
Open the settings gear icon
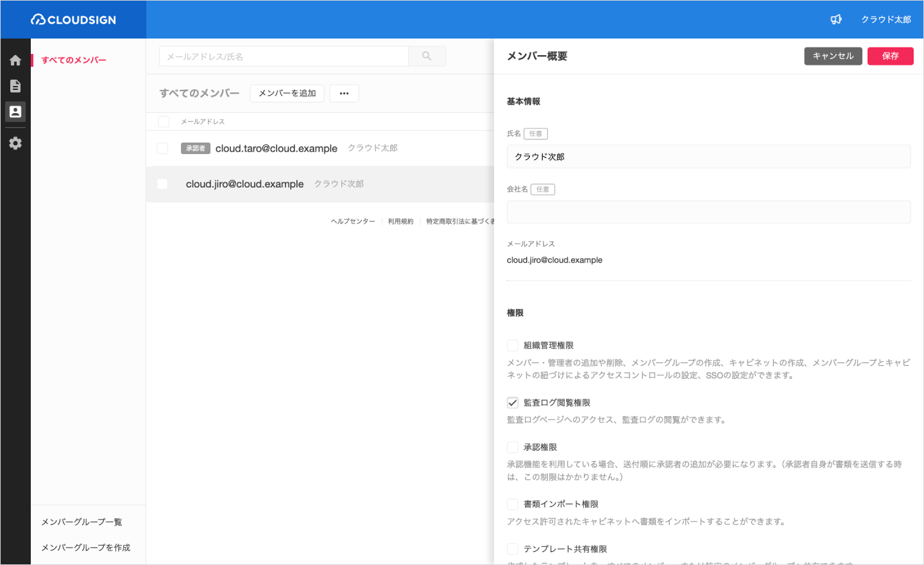coord(15,143)
